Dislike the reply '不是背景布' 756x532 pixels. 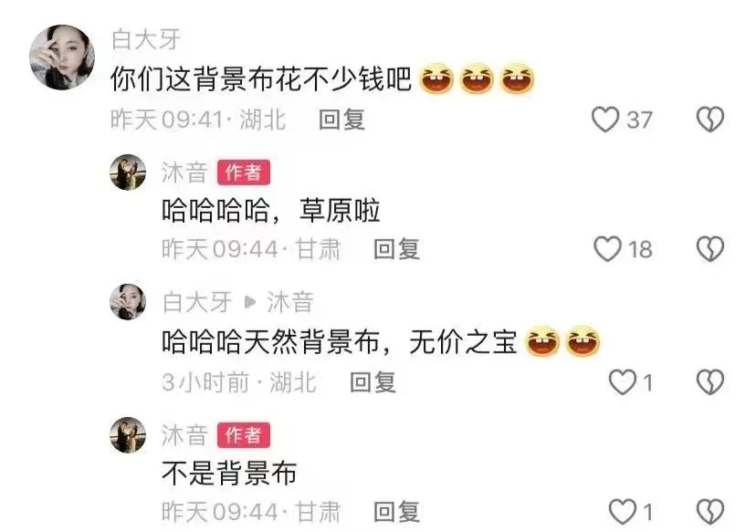pyautogui.click(x=710, y=511)
